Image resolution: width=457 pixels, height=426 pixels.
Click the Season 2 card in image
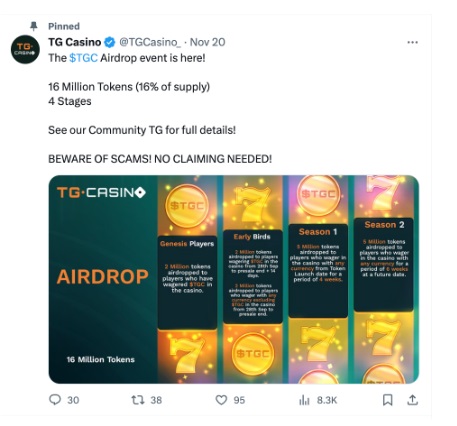click(x=383, y=265)
